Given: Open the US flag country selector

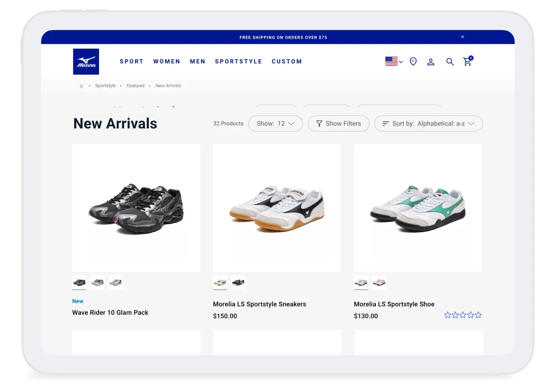Looking at the screenshot, I should pyautogui.click(x=393, y=62).
